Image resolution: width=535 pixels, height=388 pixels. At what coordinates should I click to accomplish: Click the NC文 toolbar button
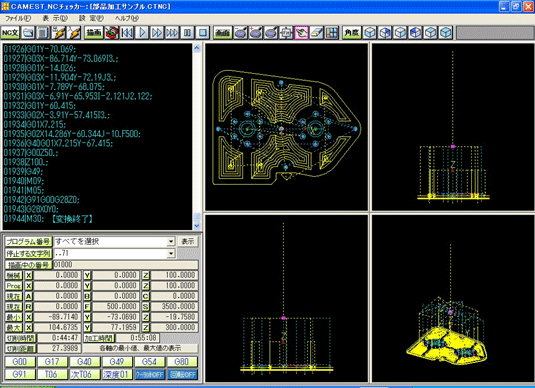(x=10, y=33)
